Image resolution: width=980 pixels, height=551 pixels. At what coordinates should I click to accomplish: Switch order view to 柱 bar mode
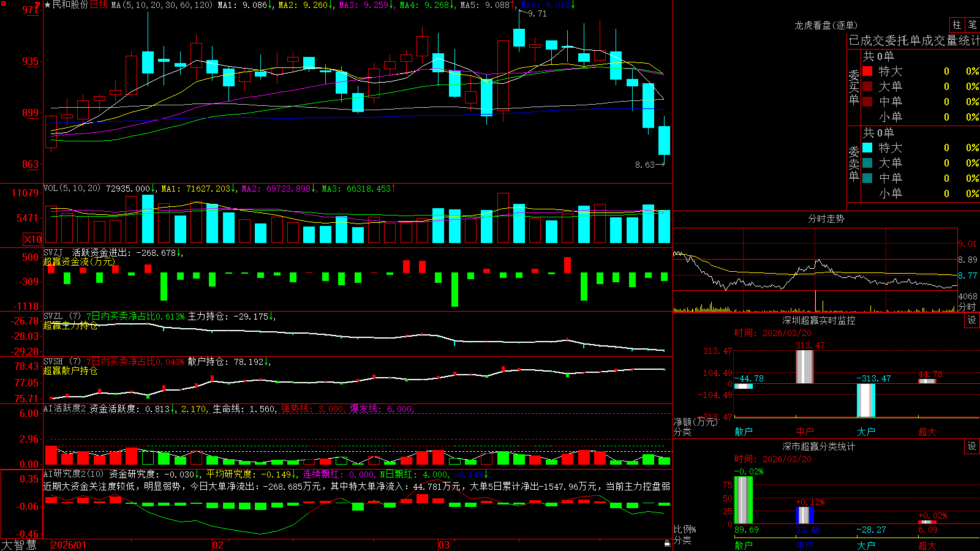click(957, 24)
